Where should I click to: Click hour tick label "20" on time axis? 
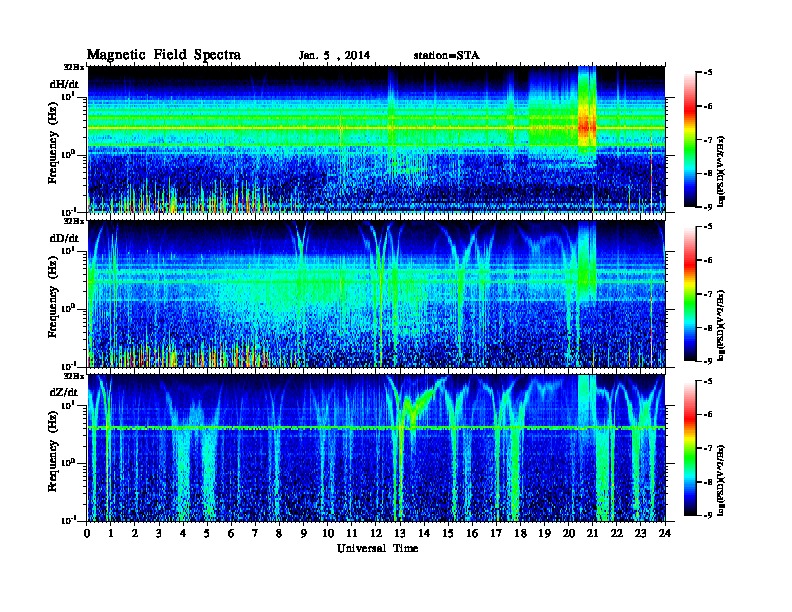pyautogui.click(x=568, y=533)
